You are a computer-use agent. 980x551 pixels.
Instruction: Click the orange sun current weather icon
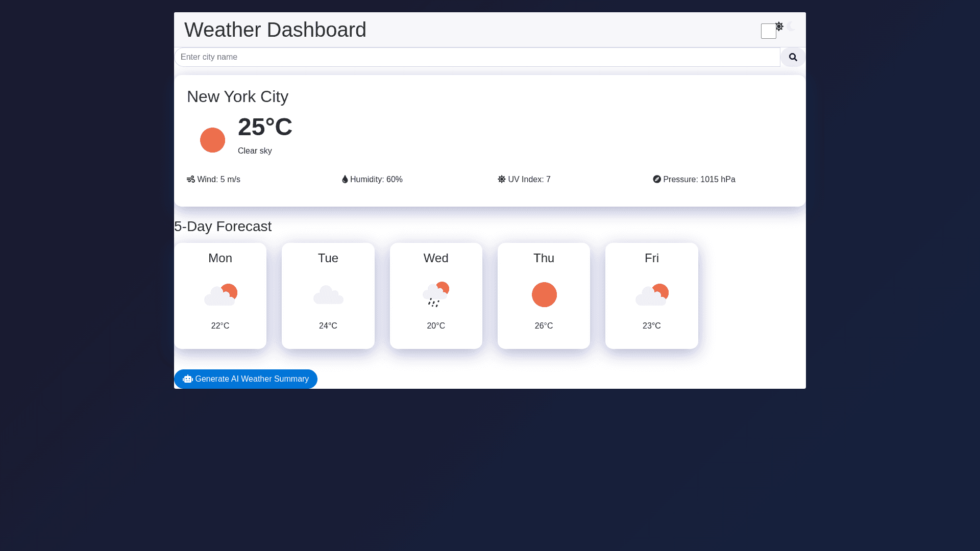pyautogui.click(x=212, y=140)
